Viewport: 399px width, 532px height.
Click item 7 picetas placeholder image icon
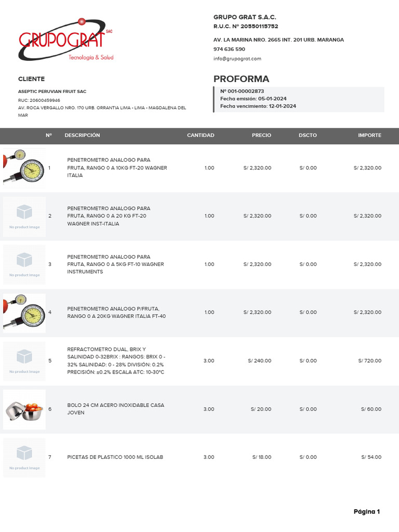click(24, 458)
